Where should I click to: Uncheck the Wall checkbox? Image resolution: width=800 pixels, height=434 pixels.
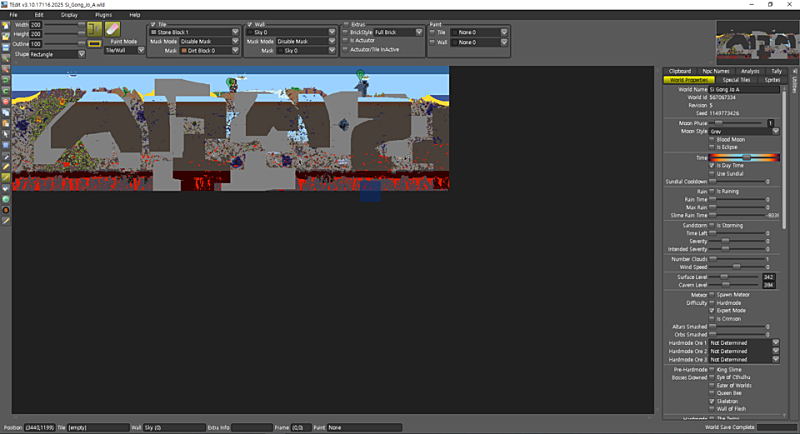[x=249, y=24]
